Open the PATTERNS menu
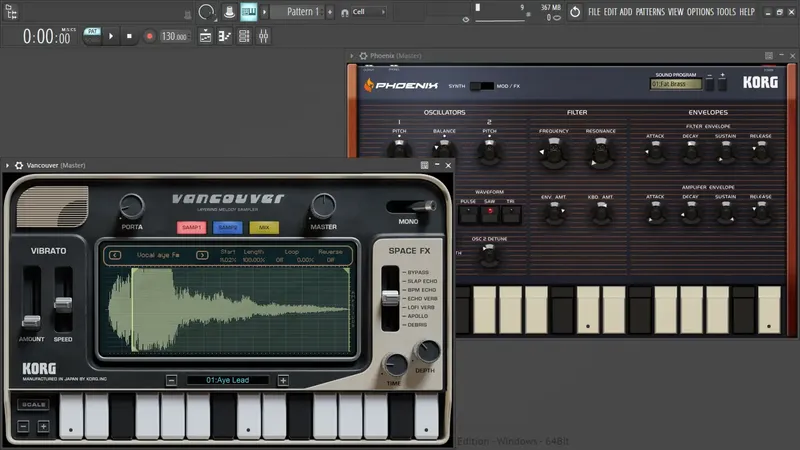Screen dimensions: 800x450 pyautogui.click(x=650, y=12)
